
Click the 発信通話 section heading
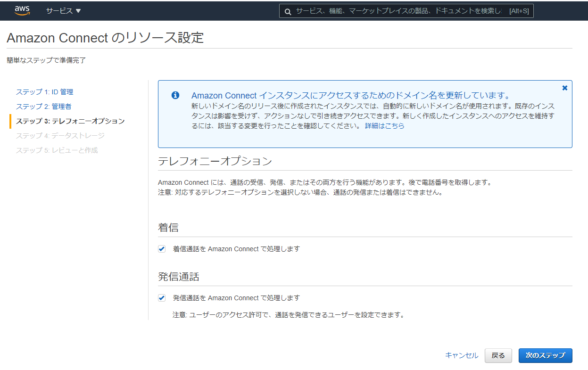click(179, 276)
